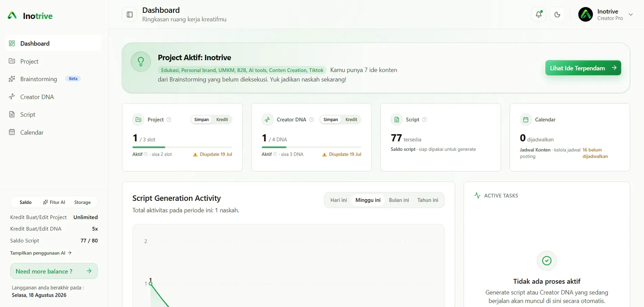Click the Inotrive logo in the sidebar
Image resolution: width=644 pixels, height=307 pixels.
pyautogui.click(x=30, y=16)
